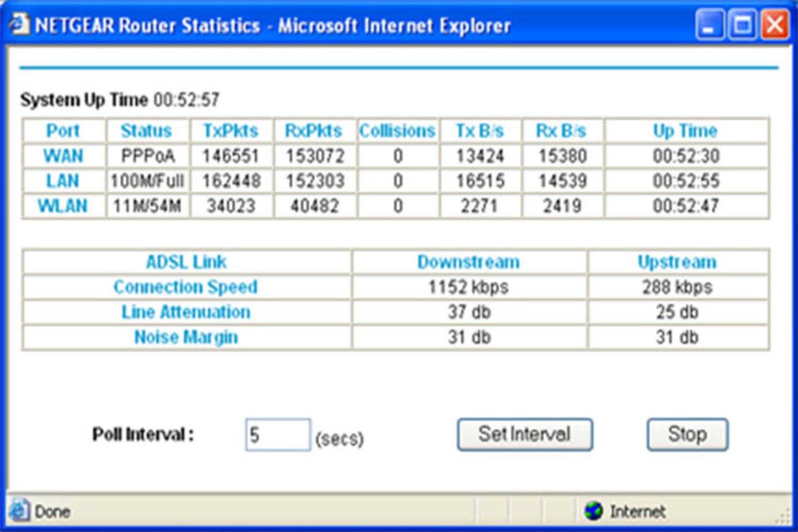
Task: Click WLAN TxPkts value 34023
Action: click(231, 206)
